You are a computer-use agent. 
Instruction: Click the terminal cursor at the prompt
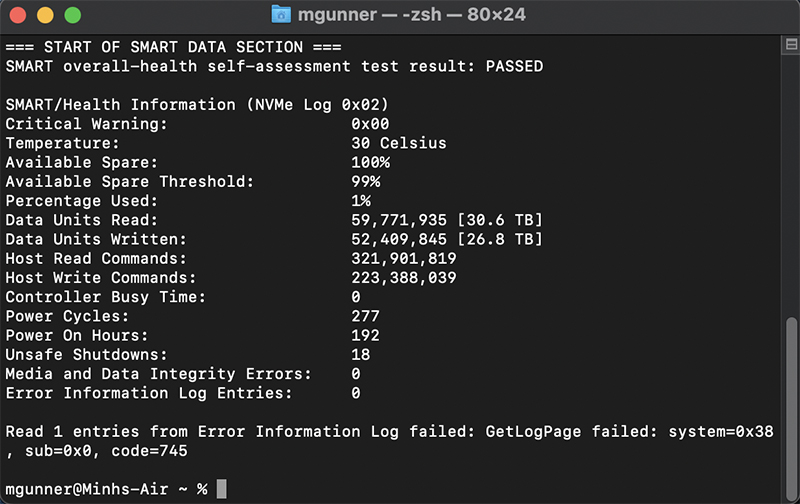tap(221, 489)
